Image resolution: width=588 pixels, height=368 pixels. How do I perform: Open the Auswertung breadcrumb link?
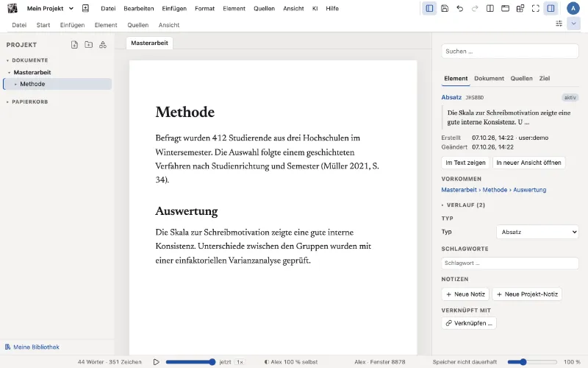[529, 190]
